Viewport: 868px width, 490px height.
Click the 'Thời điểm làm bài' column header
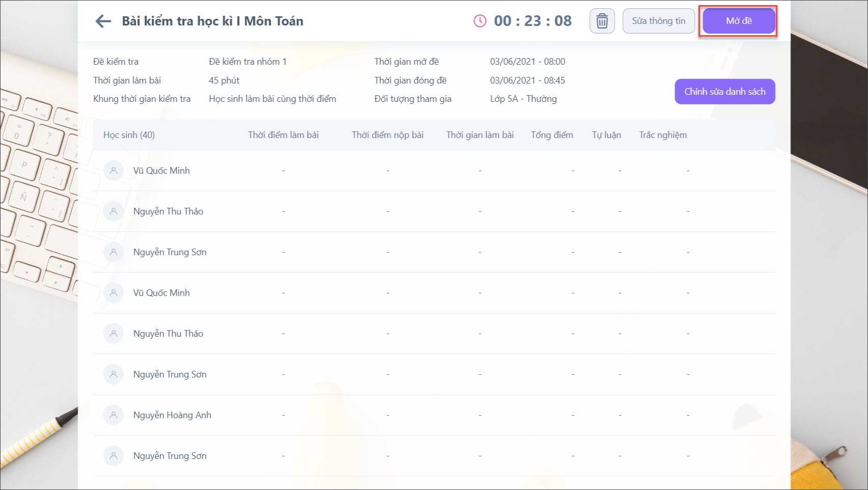click(x=284, y=135)
